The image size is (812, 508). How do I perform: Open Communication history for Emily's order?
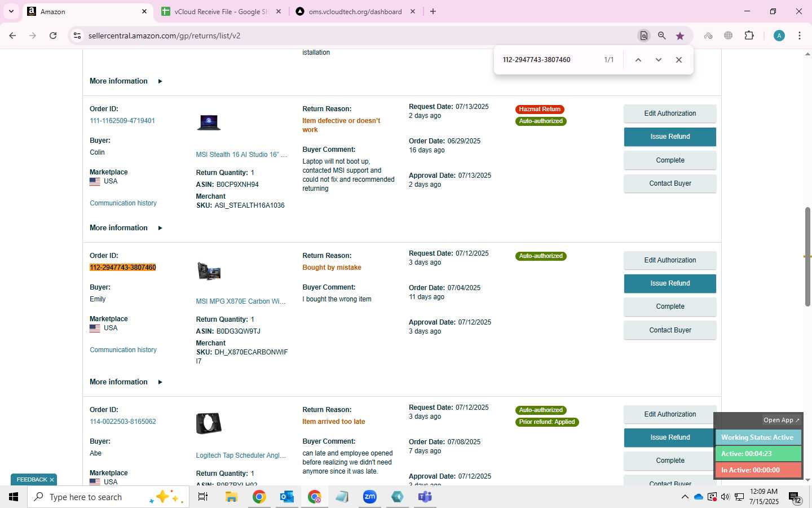(x=123, y=350)
